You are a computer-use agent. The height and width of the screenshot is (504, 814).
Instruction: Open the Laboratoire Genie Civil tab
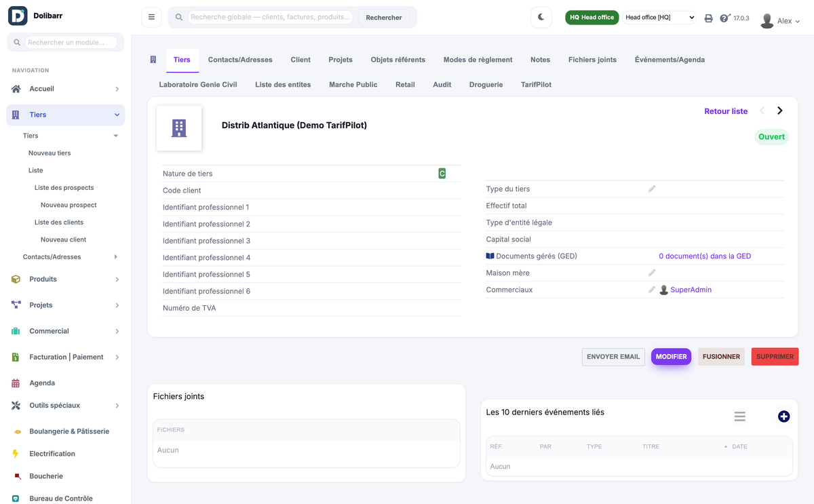pos(198,85)
